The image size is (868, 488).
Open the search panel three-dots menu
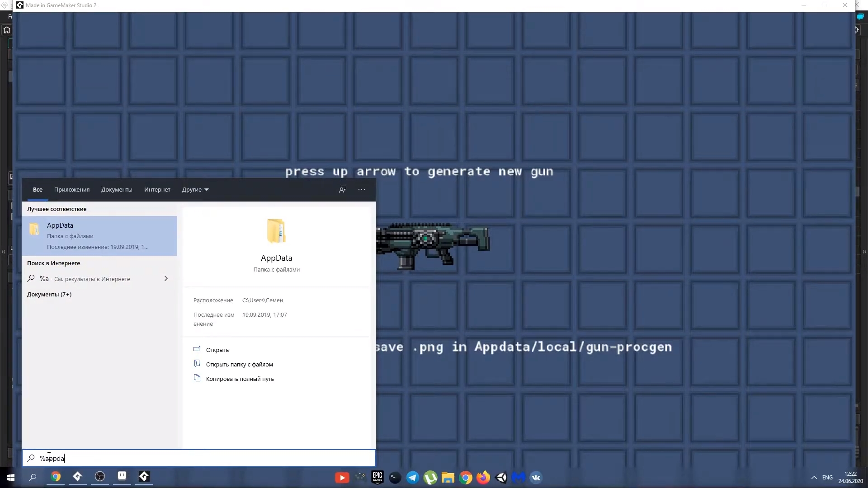[362, 189]
